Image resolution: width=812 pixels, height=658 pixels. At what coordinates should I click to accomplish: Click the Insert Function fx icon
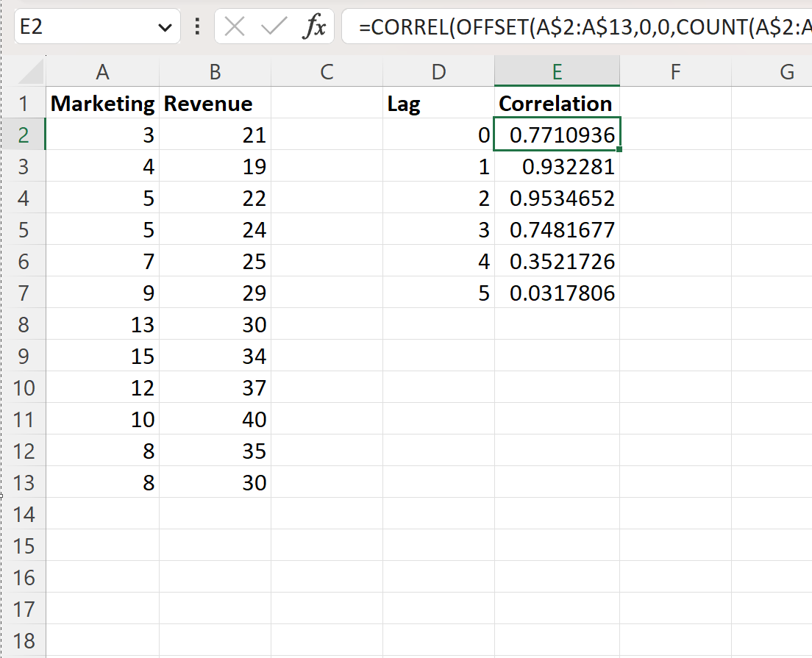point(315,26)
